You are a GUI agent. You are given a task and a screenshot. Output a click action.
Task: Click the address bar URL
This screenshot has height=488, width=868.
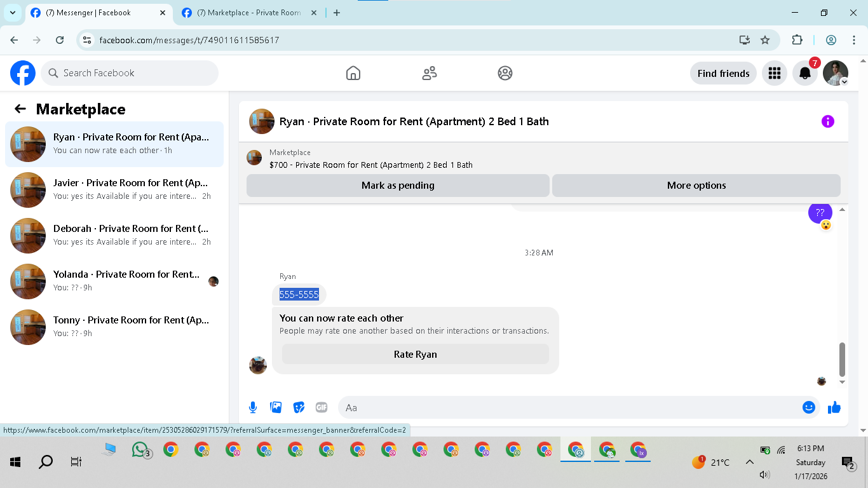(189, 40)
